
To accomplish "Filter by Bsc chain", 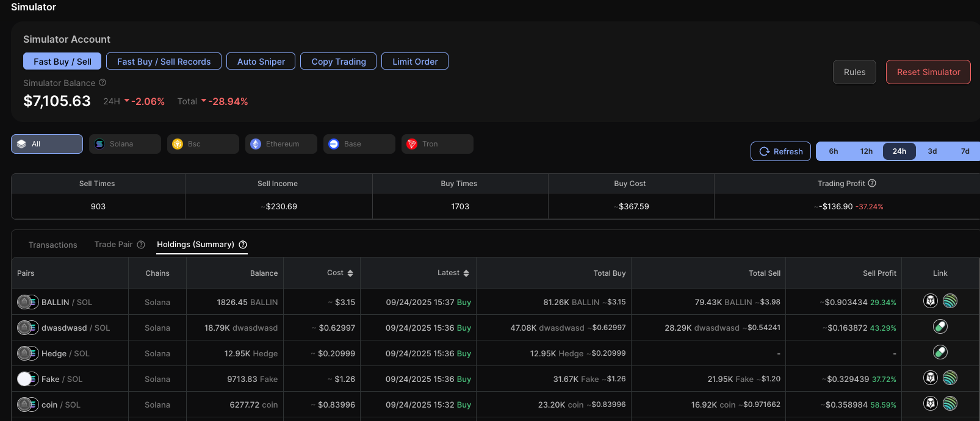I will click(x=203, y=144).
